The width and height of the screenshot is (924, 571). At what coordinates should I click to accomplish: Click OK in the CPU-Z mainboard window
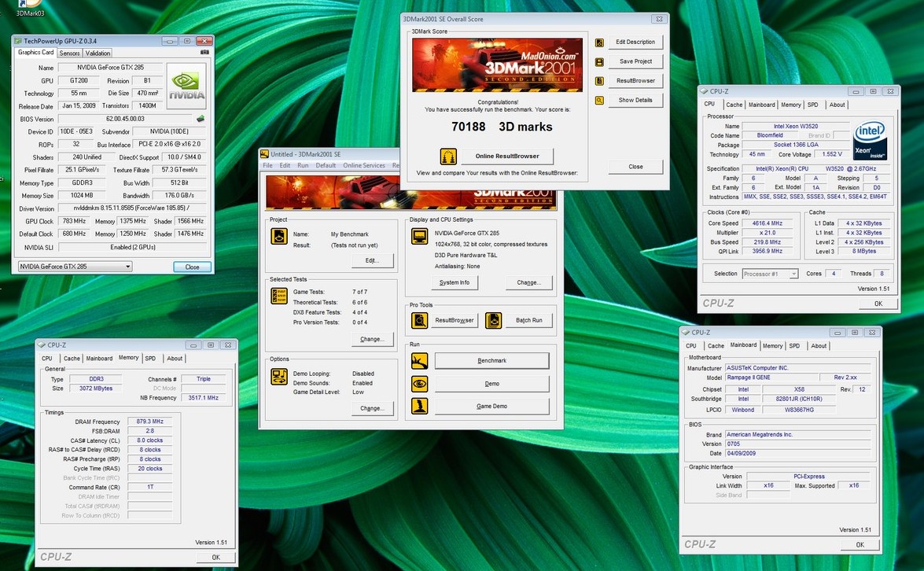pyautogui.click(x=860, y=544)
